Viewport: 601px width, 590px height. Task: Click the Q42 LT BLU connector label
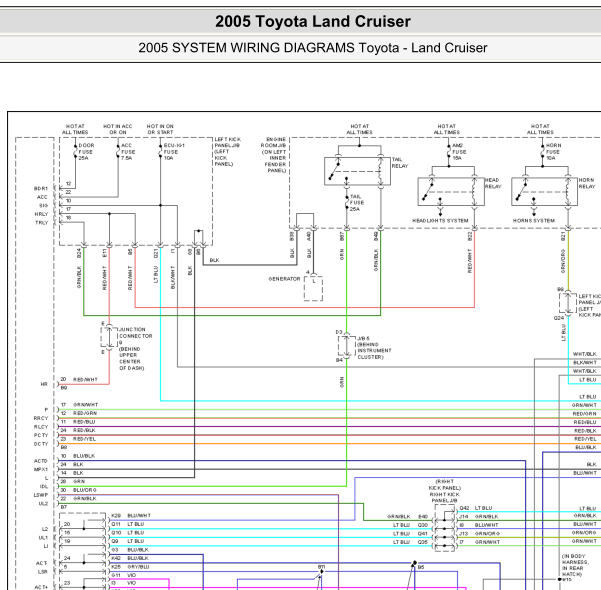[476, 508]
